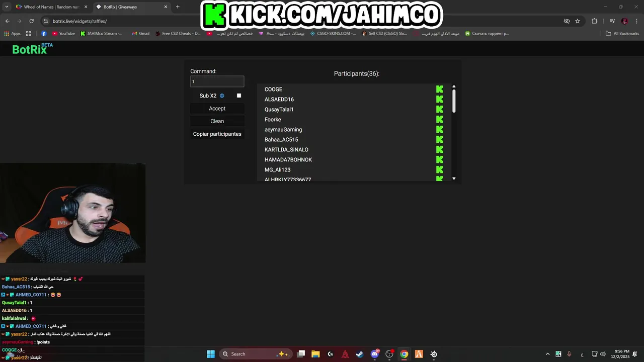644x362 pixels.
Task: Open Free CS2 Cheats bookmark
Action: pyautogui.click(x=178, y=34)
